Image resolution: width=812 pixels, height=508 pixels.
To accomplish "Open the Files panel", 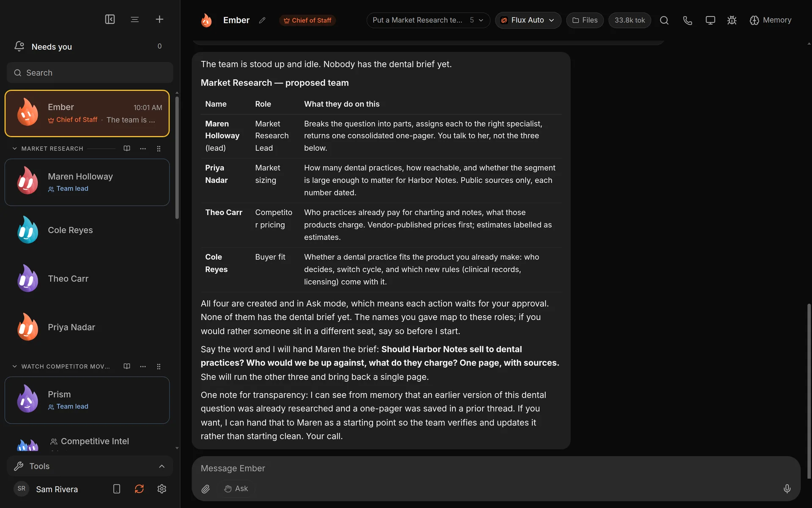I will 585,20.
